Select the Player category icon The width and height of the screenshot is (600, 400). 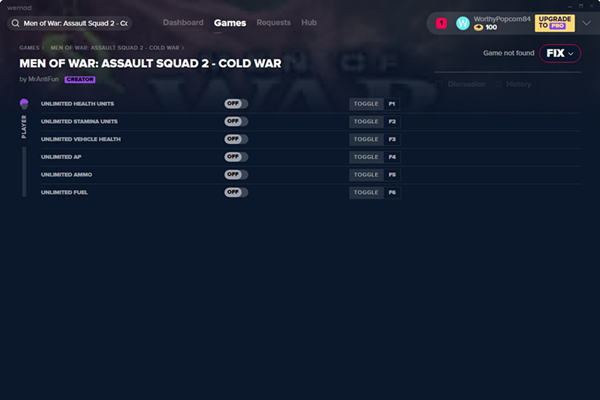(x=24, y=104)
